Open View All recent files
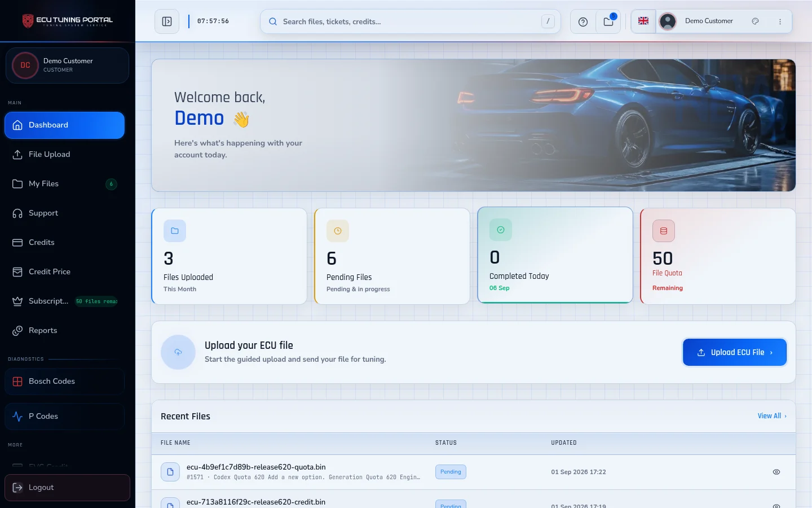This screenshot has width=812, height=508. point(772,416)
